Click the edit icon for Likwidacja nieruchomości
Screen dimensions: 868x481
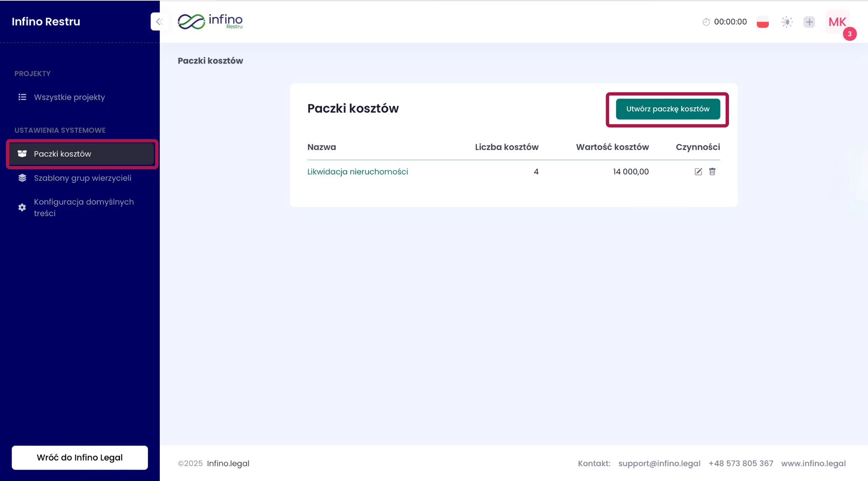[x=698, y=172]
